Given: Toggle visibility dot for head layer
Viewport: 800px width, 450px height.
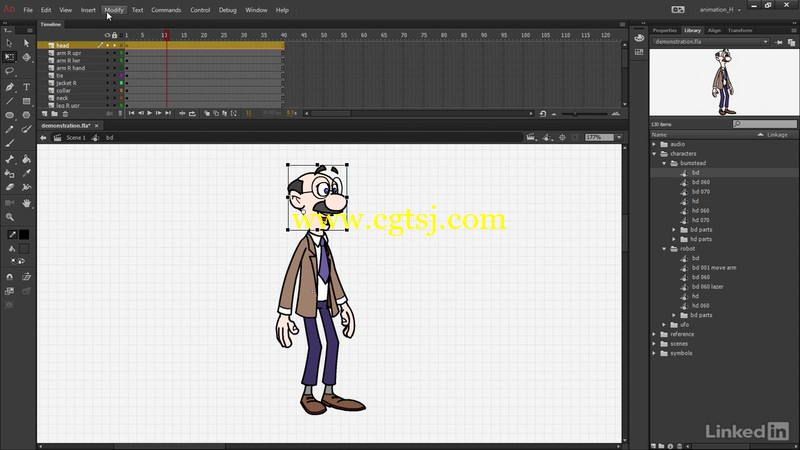Looking at the screenshot, I should (x=107, y=45).
